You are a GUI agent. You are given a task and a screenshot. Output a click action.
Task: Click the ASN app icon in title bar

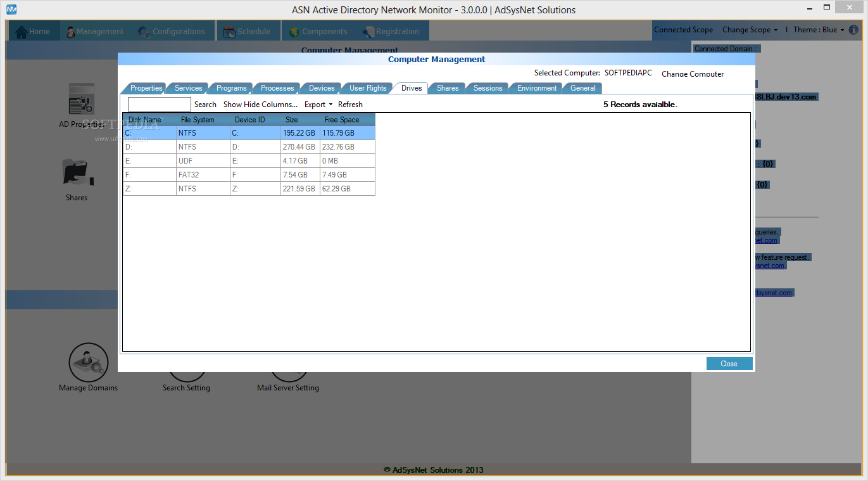(11, 10)
